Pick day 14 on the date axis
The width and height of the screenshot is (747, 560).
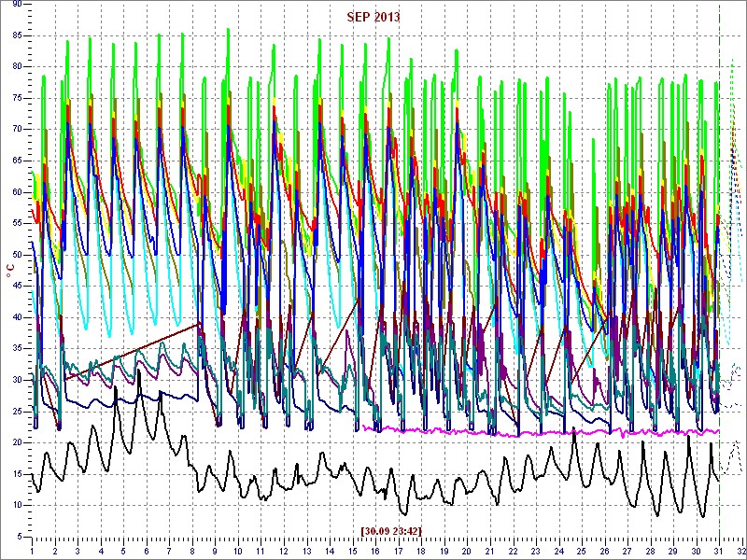tap(330, 551)
